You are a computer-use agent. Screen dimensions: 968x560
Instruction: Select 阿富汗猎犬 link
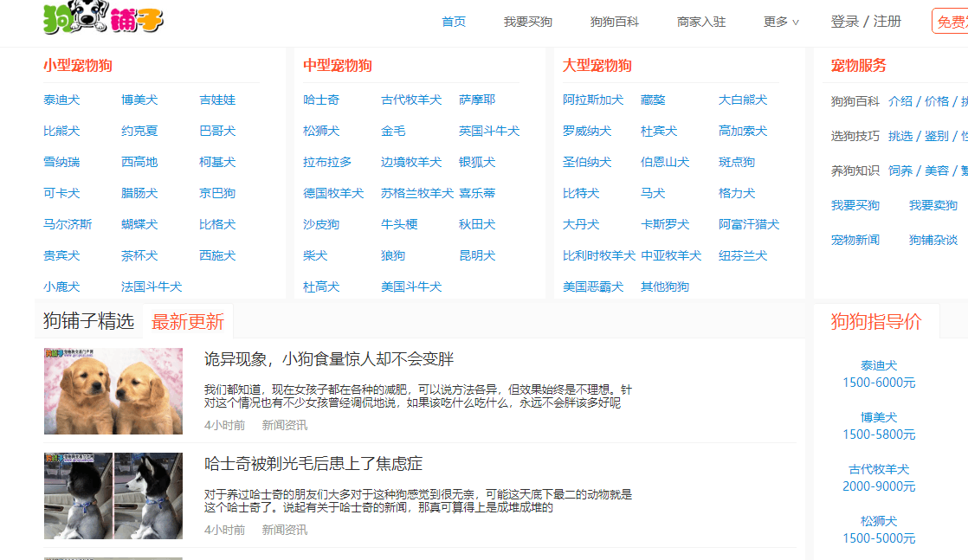[749, 225]
